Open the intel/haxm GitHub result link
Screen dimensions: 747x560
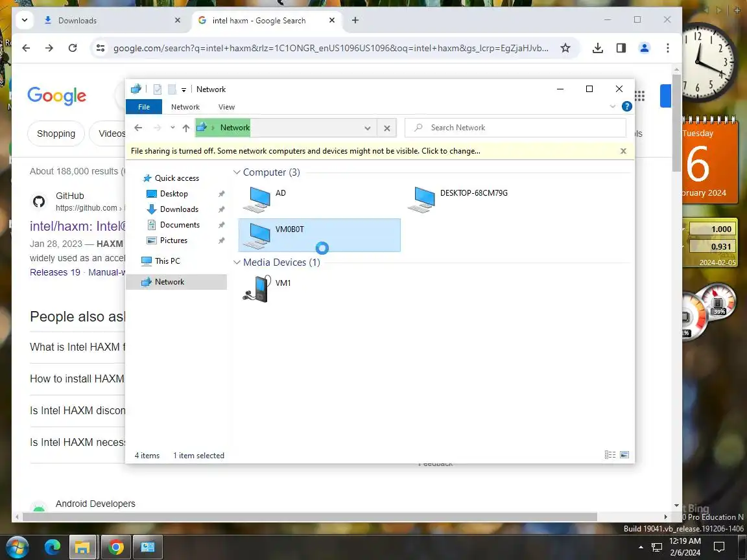78,226
